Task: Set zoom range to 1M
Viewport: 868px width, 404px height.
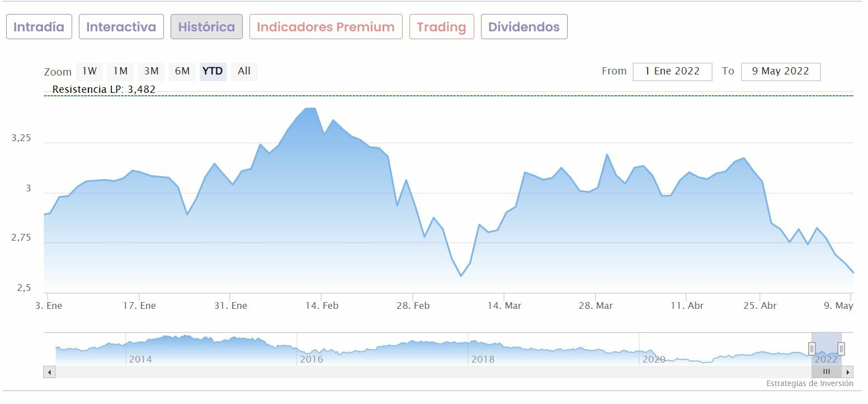Action: click(120, 71)
